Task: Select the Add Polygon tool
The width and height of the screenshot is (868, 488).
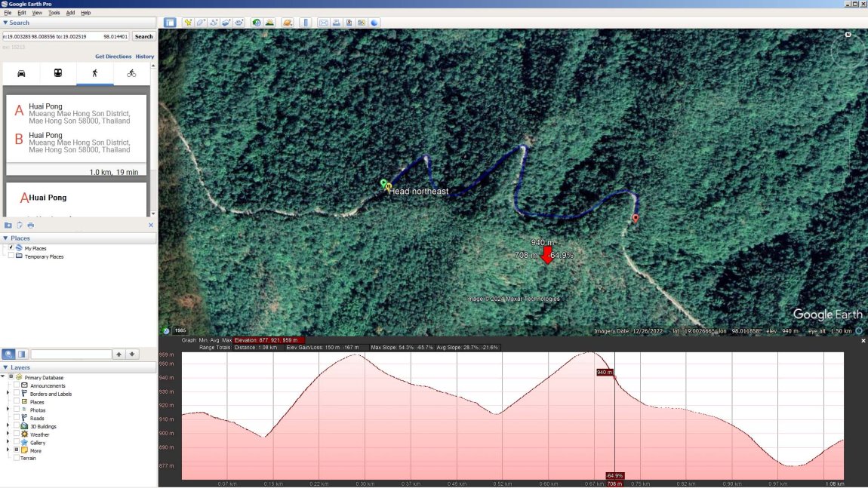Action: click(x=200, y=23)
